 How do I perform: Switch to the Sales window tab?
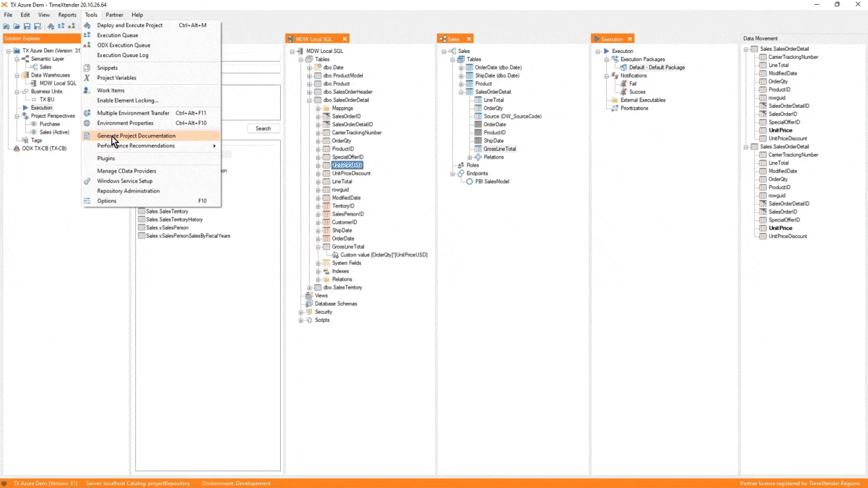point(454,39)
